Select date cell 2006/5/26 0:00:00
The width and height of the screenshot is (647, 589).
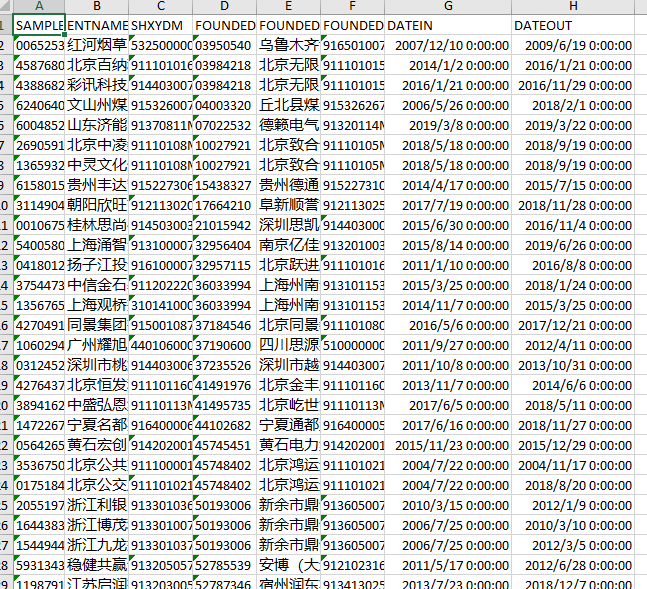[448, 105]
